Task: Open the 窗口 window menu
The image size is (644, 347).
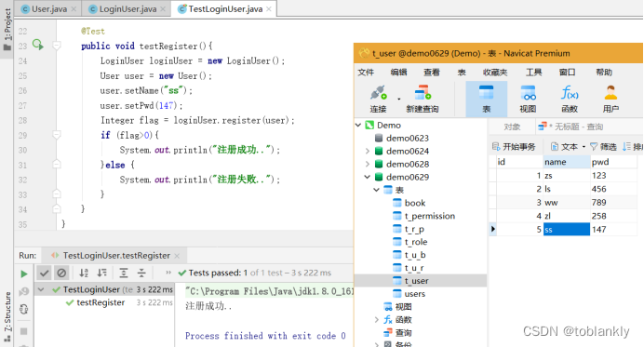Action: tap(567, 73)
